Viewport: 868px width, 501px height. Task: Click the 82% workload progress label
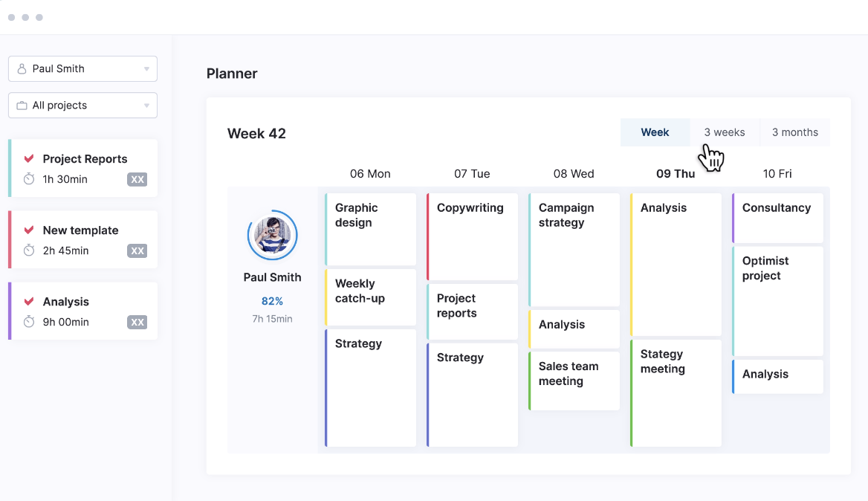click(272, 301)
